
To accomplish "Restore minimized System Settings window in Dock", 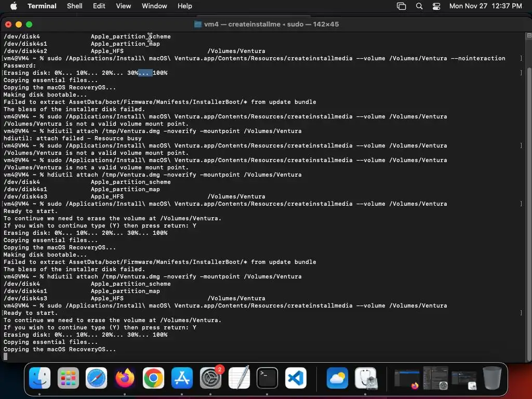I will [436, 378].
